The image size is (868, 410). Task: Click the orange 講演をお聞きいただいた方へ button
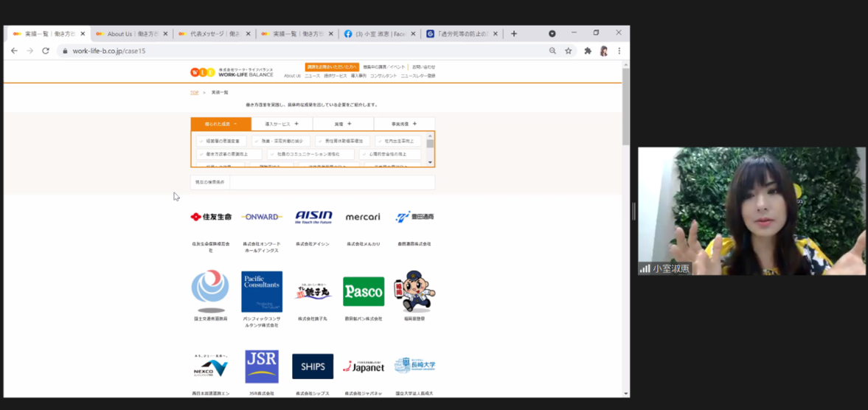[x=332, y=67]
